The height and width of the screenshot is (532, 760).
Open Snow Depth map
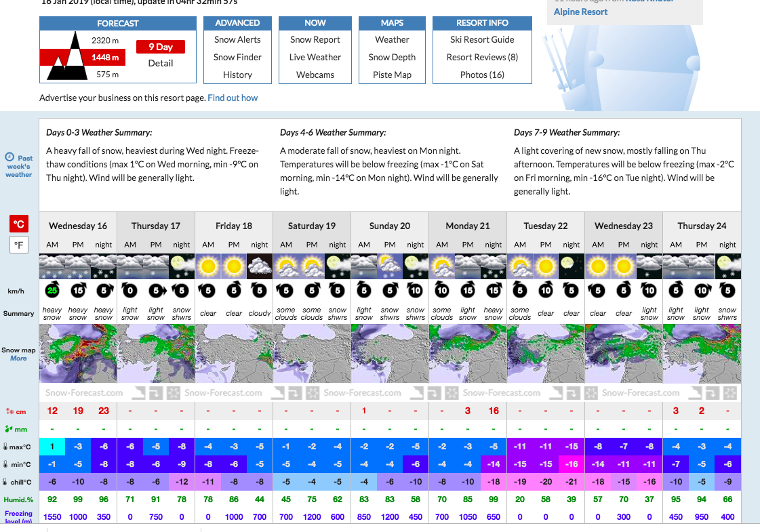tap(392, 57)
